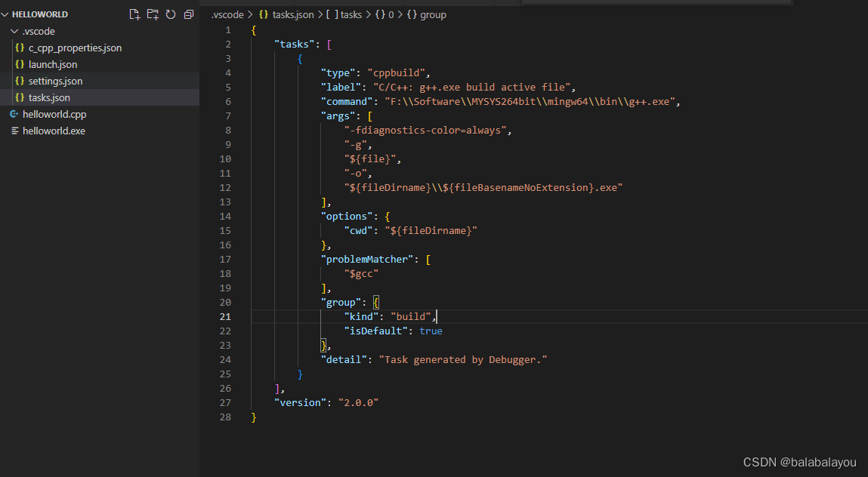Screen dimensions: 868x477
Task: Click the file icon beside helloworld.exe
Action: pos(15,131)
